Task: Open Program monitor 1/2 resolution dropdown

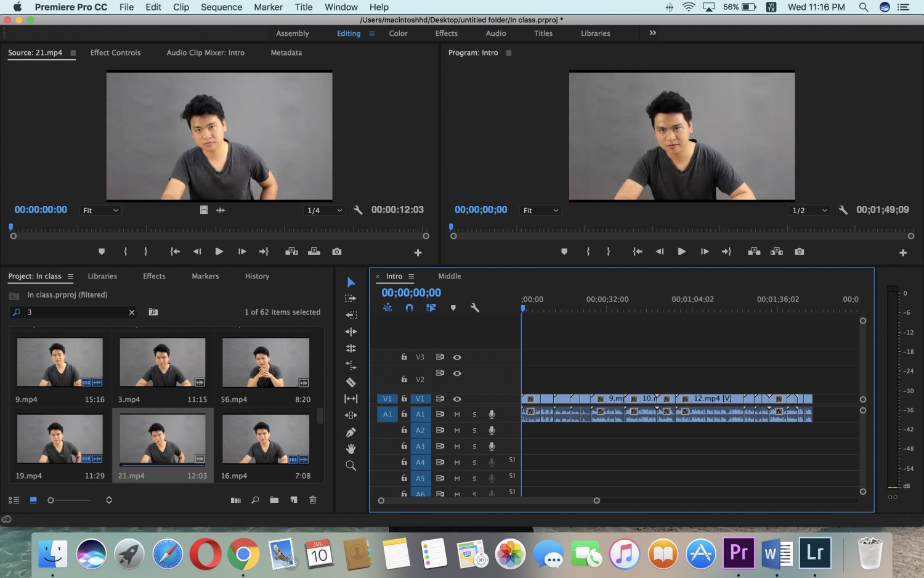Action: [x=809, y=210]
